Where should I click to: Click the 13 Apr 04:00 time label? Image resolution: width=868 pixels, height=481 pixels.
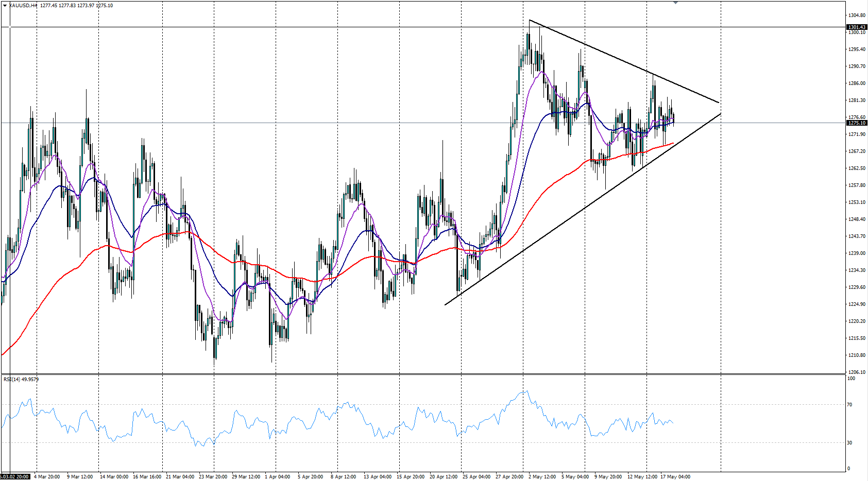pos(378,477)
